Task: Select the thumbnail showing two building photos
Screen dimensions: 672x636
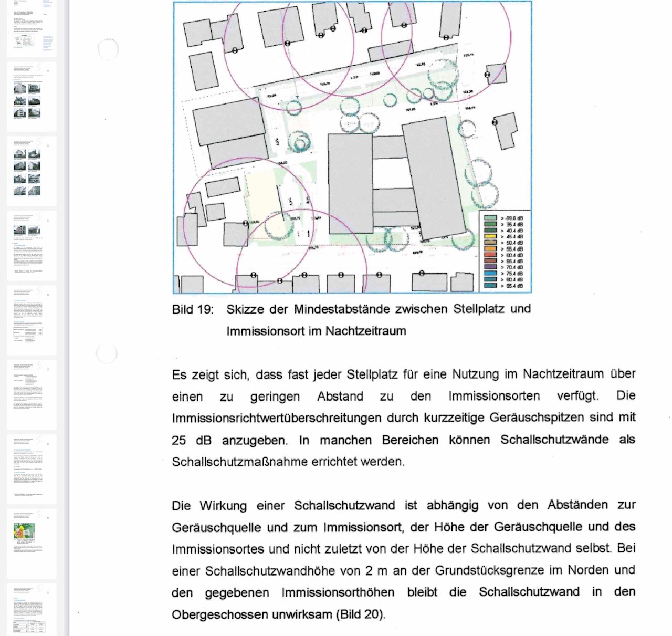Action: (31, 246)
